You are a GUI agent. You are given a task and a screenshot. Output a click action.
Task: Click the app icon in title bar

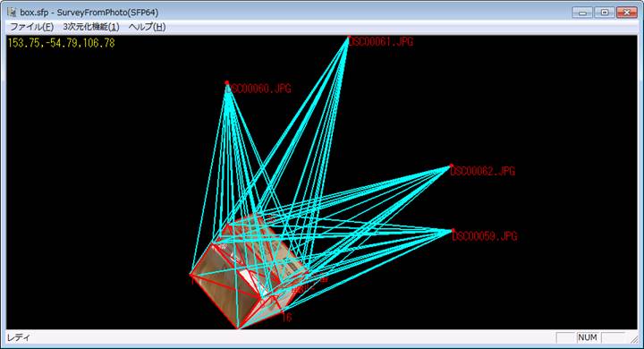[x=12, y=12]
